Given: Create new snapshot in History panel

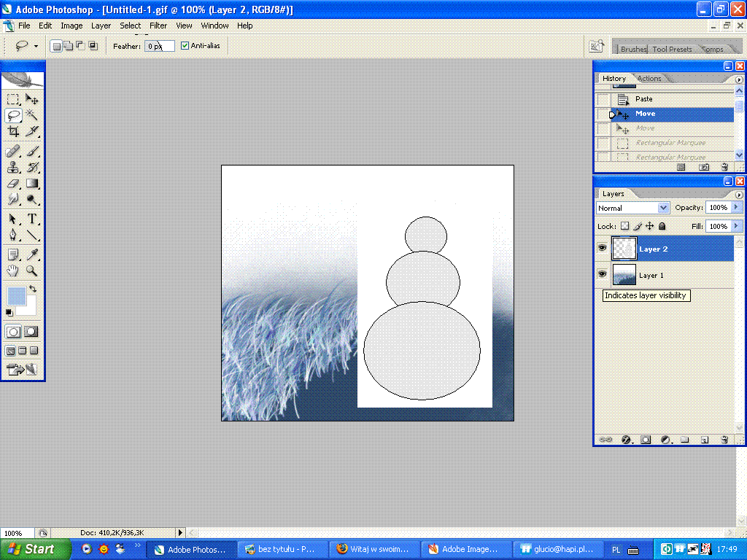Looking at the screenshot, I should point(704,167).
